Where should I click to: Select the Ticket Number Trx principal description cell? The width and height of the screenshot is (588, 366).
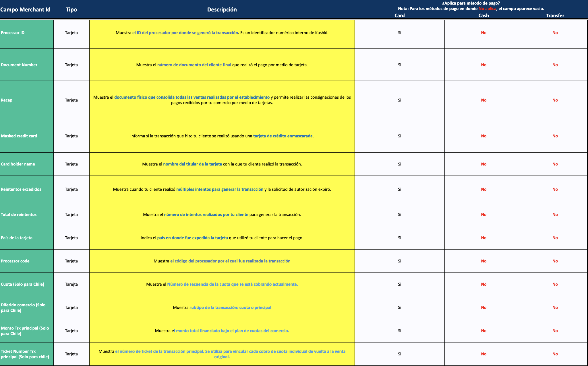coord(222,354)
